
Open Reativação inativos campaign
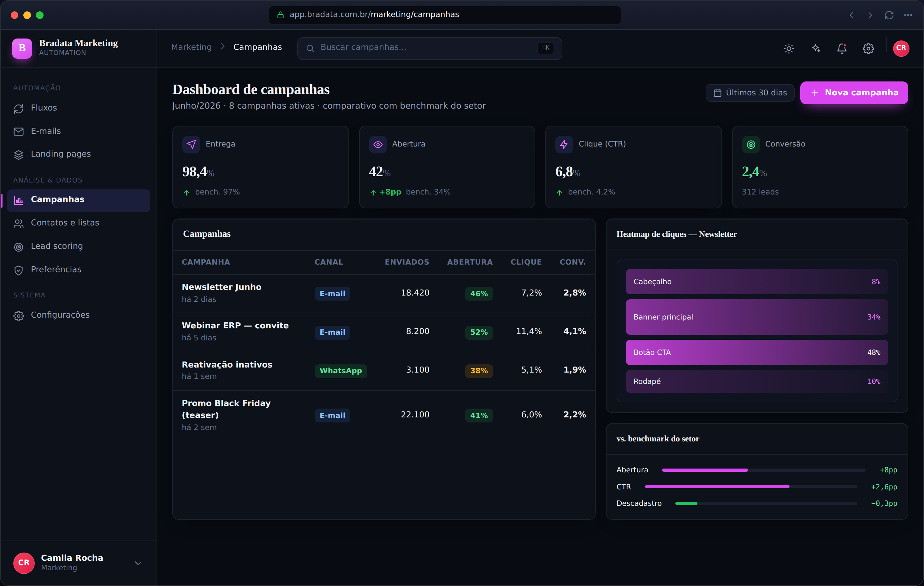(227, 365)
